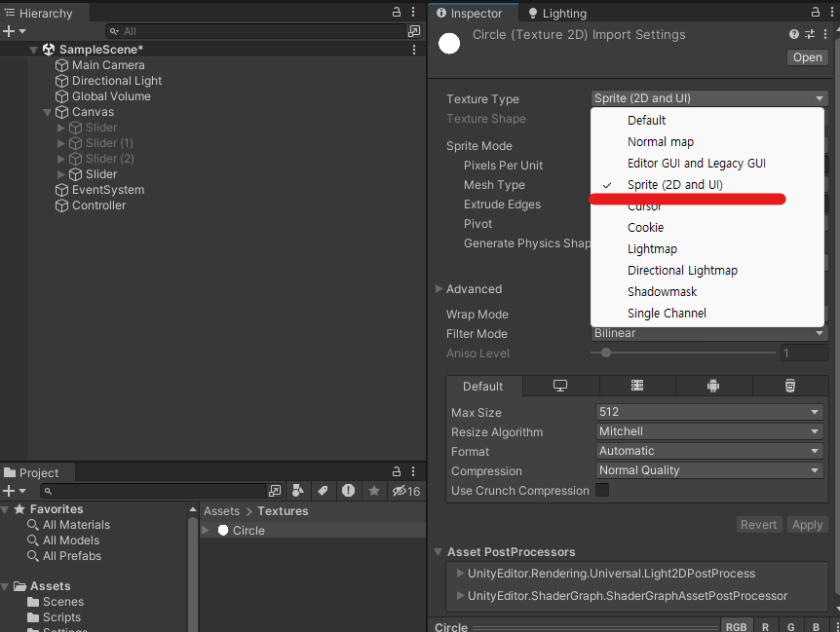Expand the Slider (1) node
Screen dimensions: 840x632
pos(61,143)
